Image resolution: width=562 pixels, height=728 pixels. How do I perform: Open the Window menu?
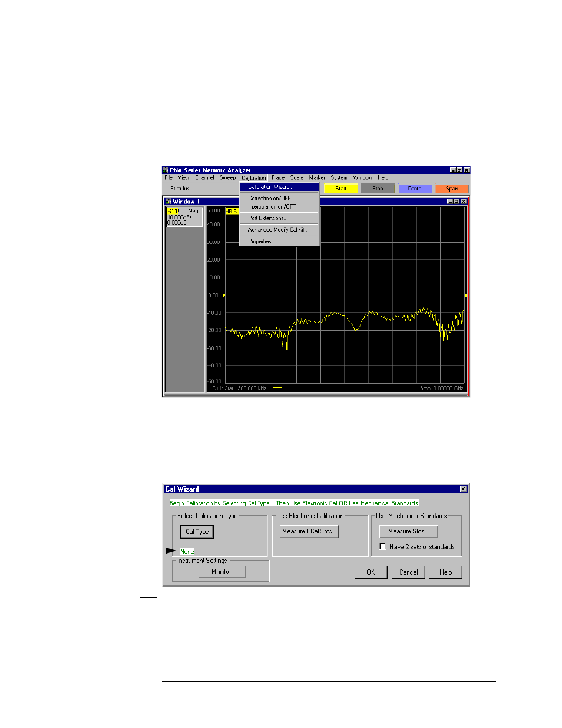(x=362, y=177)
